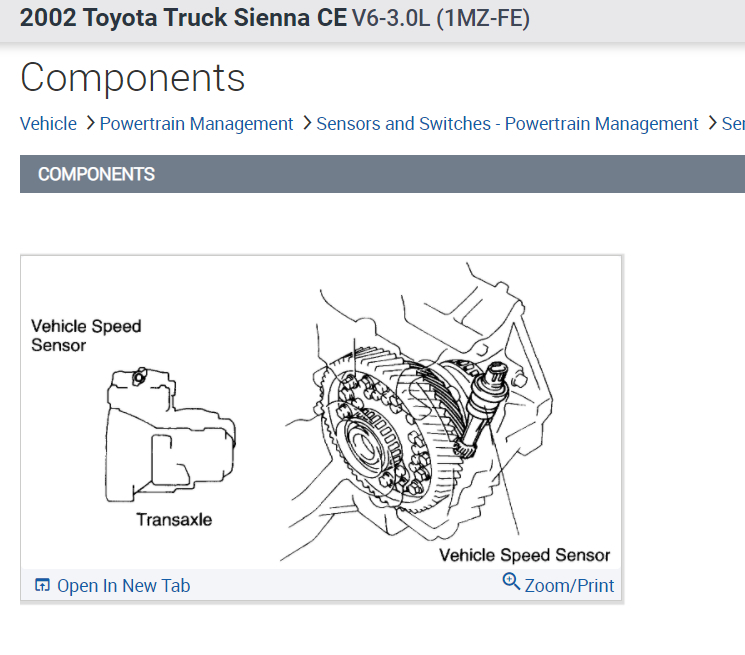
Task: Click the Open In New Tab icon
Action: (42, 586)
